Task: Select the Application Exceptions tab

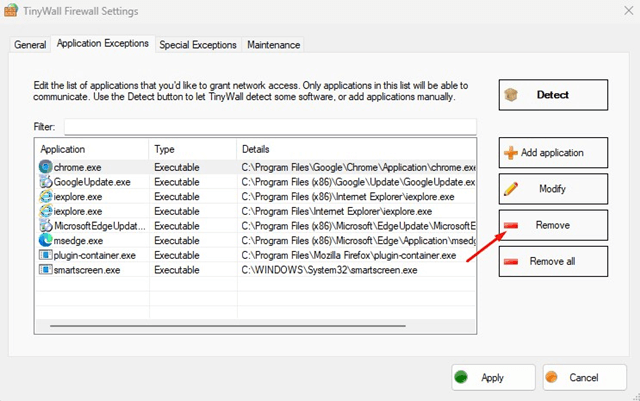Action: (102, 43)
